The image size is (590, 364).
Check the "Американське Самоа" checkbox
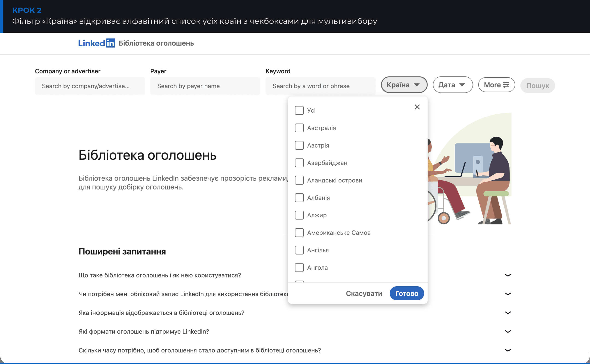coord(299,233)
